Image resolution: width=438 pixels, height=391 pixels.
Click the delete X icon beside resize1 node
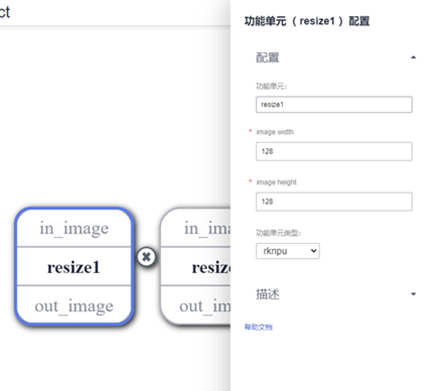click(146, 257)
